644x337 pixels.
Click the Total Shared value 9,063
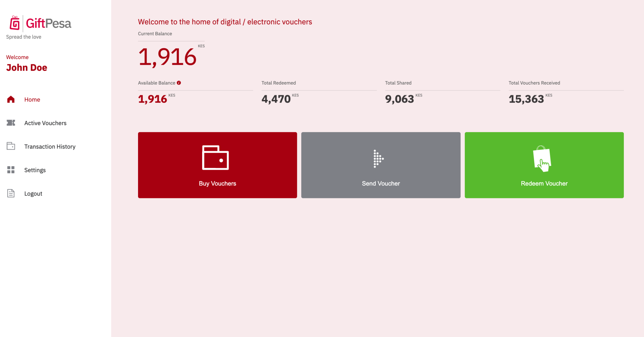(x=400, y=99)
